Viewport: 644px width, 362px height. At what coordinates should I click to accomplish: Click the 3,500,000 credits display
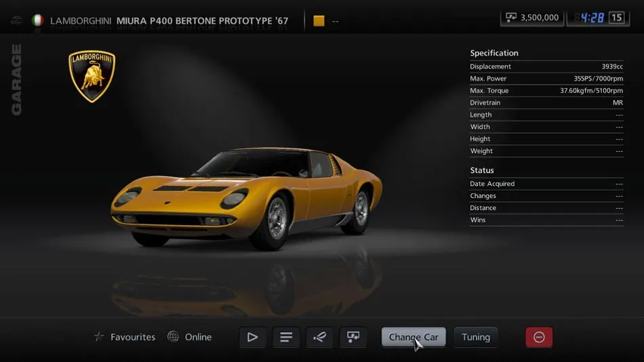532,18
